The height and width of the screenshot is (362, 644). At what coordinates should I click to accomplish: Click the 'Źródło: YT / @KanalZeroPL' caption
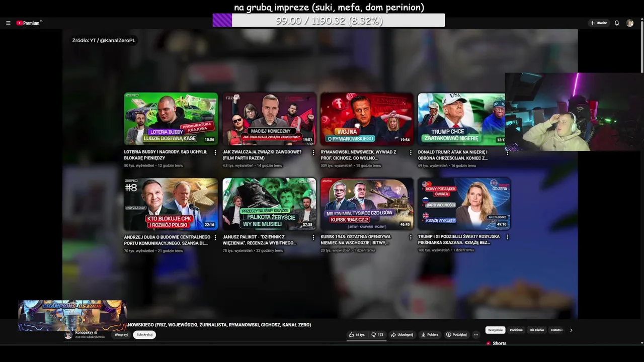[x=104, y=40]
